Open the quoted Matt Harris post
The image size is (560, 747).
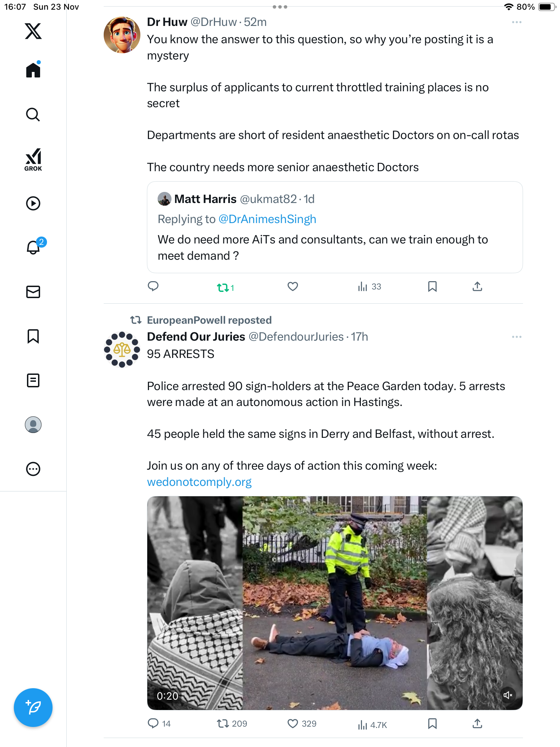335,248
